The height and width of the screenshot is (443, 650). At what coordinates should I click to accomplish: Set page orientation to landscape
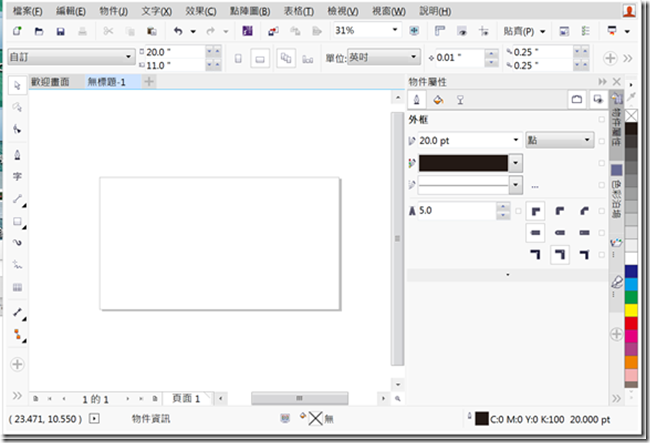(x=260, y=59)
